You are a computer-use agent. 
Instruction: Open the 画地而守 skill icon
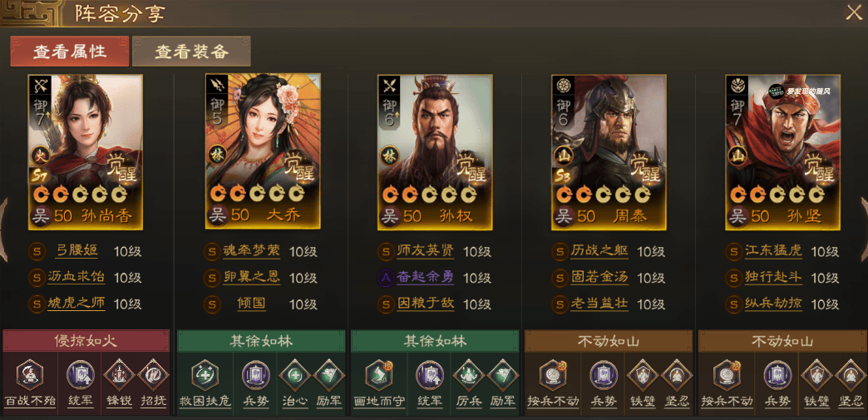click(379, 375)
